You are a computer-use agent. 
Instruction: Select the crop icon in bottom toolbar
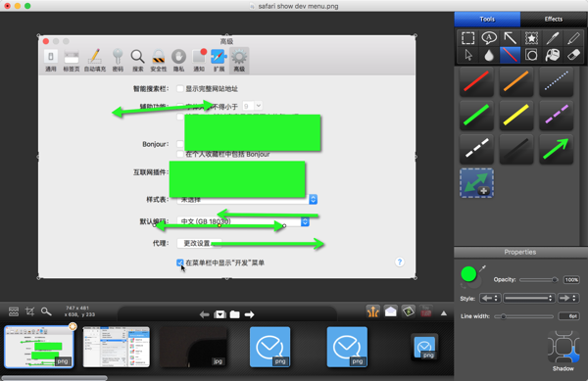click(x=29, y=311)
